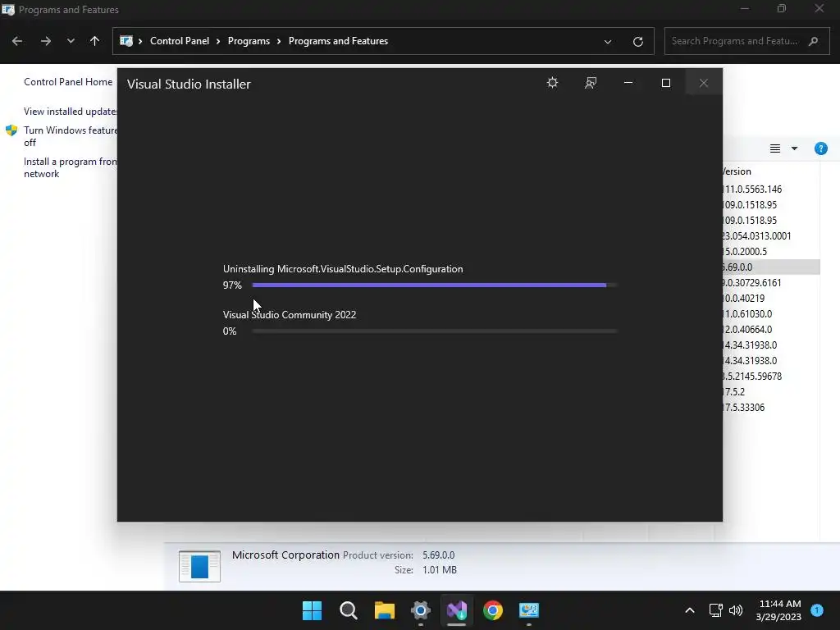This screenshot has height=630, width=840.
Task: Click the search magnifier icon in search box
Action: coord(813,41)
